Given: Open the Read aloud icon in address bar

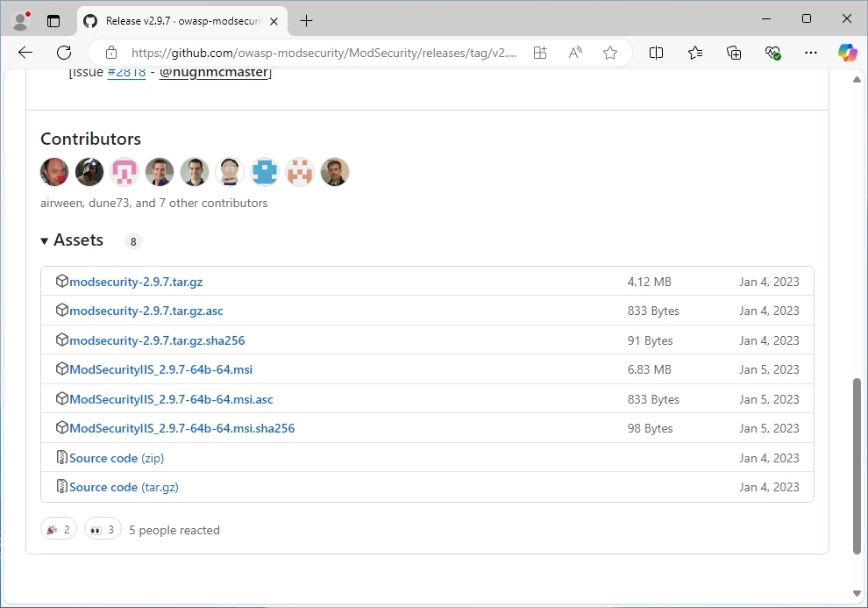Looking at the screenshot, I should pos(575,53).
